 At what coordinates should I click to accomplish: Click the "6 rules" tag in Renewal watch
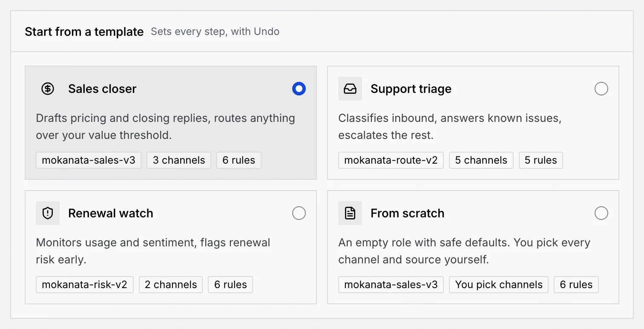point(230,285)
